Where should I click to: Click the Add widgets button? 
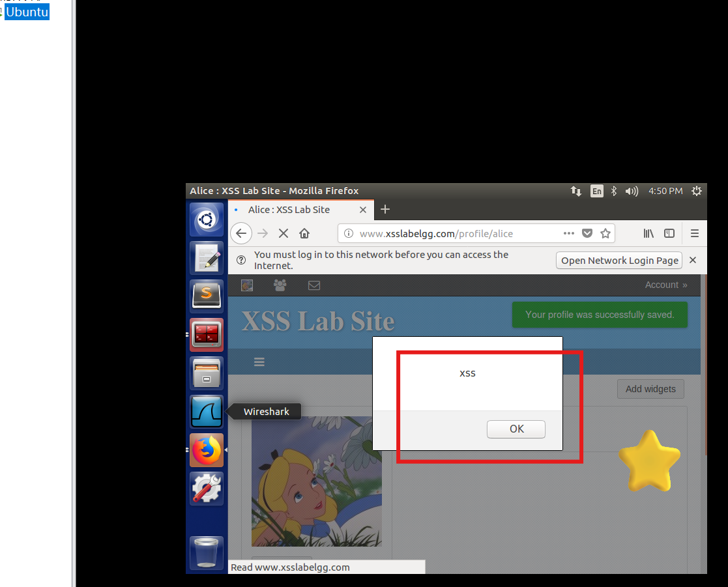tap(650, 389)
